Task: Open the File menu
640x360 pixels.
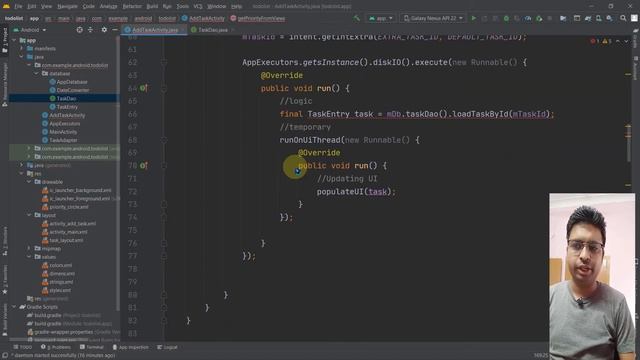Action: click(18, 7)
